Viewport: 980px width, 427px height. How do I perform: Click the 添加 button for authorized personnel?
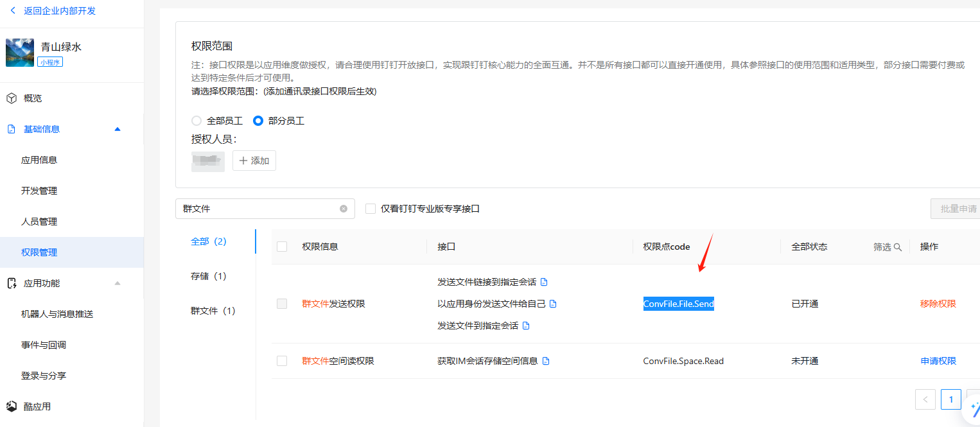pyautogui.click(x=254, y=161)
